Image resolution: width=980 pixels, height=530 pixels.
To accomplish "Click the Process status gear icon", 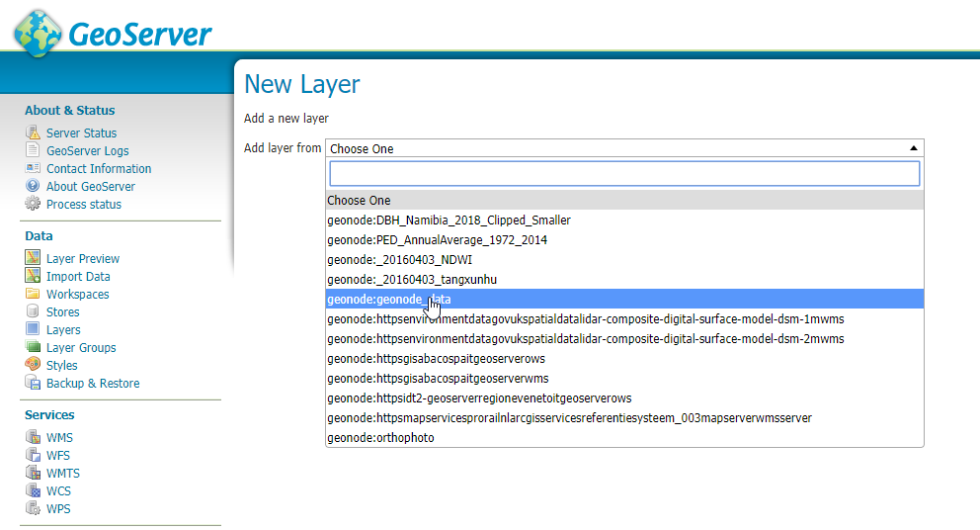I will pos(33,204).
